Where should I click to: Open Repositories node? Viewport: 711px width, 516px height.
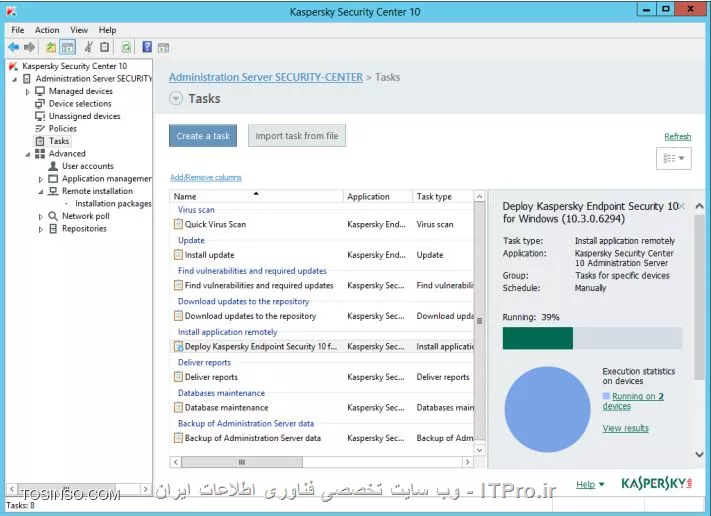click(84, 229)
